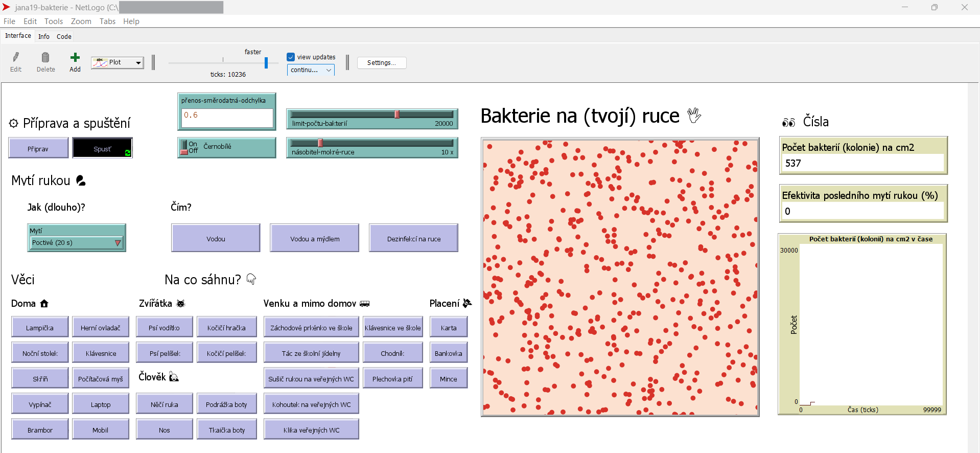
Task: Click the waving hand icon beside the title
Action: click(x=694, y=116)
